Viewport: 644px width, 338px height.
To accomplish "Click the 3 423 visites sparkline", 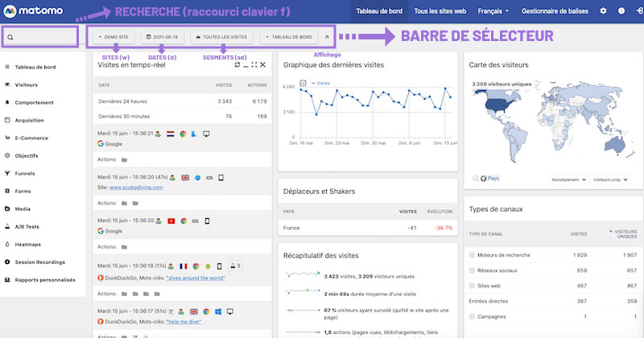I will [303, 274].
